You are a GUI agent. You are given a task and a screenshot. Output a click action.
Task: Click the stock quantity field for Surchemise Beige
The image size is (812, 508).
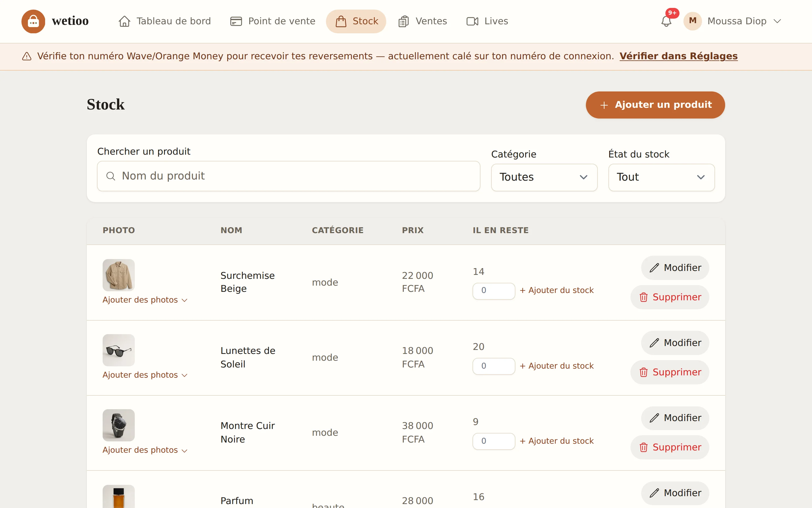tap(494, 291)
